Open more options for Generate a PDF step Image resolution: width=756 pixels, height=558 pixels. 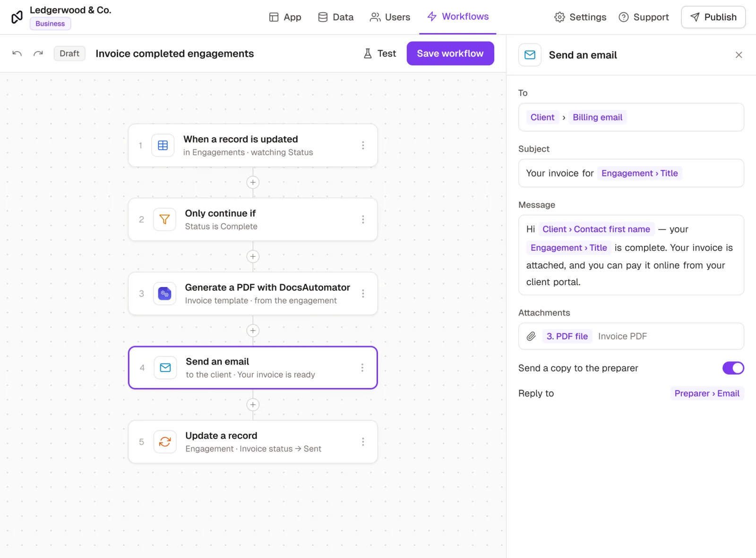(363, 294)
